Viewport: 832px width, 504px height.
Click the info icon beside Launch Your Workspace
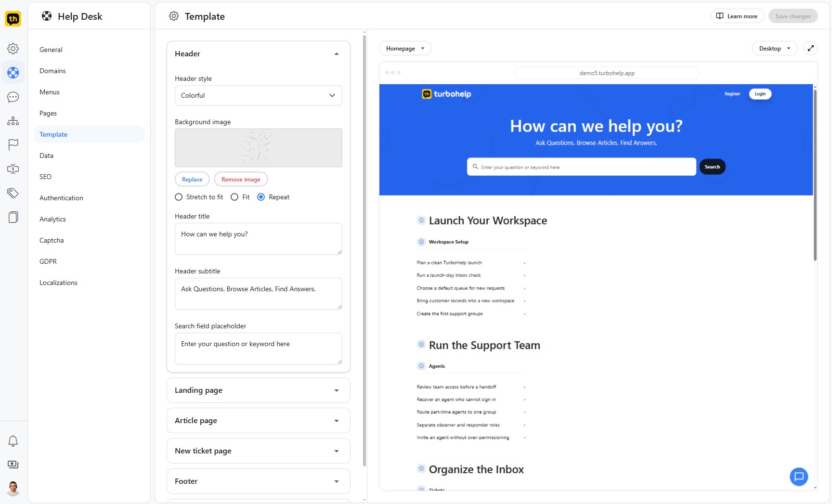[421, 220]
